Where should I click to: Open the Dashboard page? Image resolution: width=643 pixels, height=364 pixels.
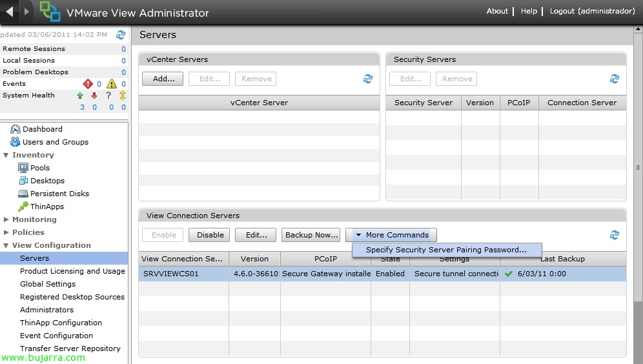(x=43, y=129)
